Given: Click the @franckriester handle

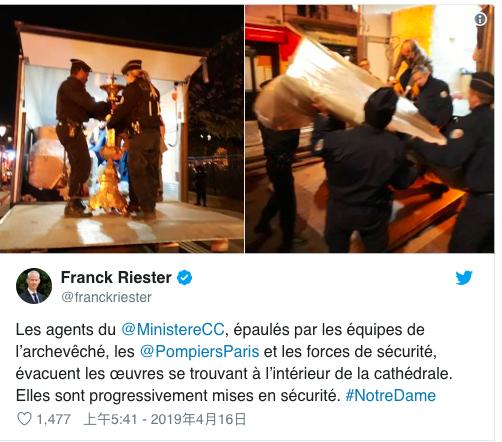Looking at the screenshot, I should click(106, 297).
